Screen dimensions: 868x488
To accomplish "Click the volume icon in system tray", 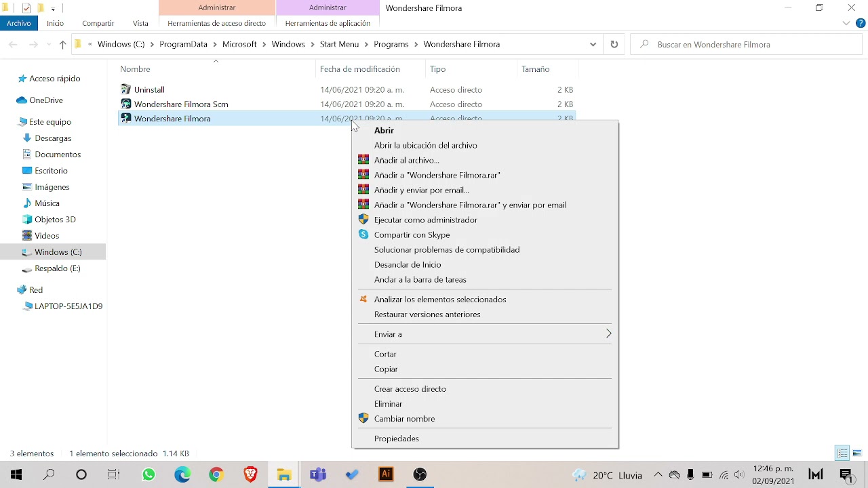I will 739,474.
